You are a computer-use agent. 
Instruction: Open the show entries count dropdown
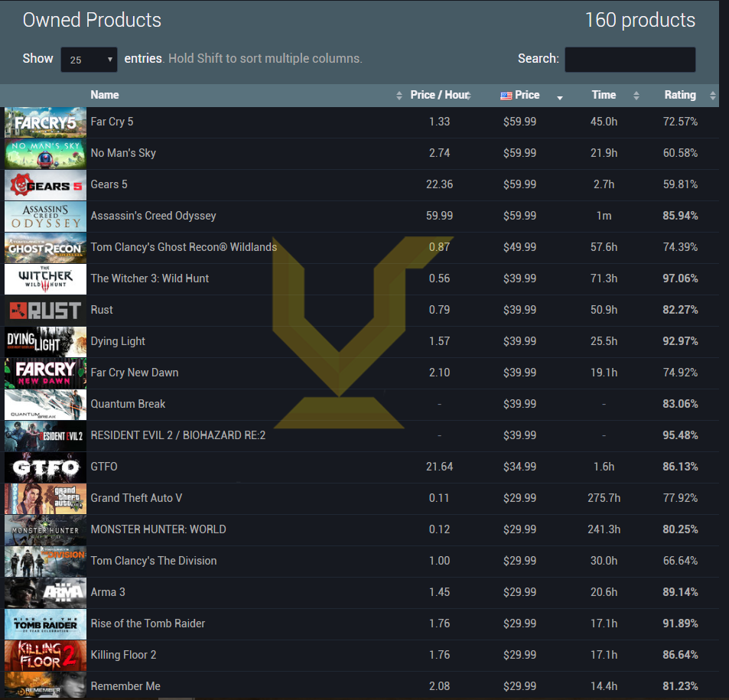click(89, 60)
